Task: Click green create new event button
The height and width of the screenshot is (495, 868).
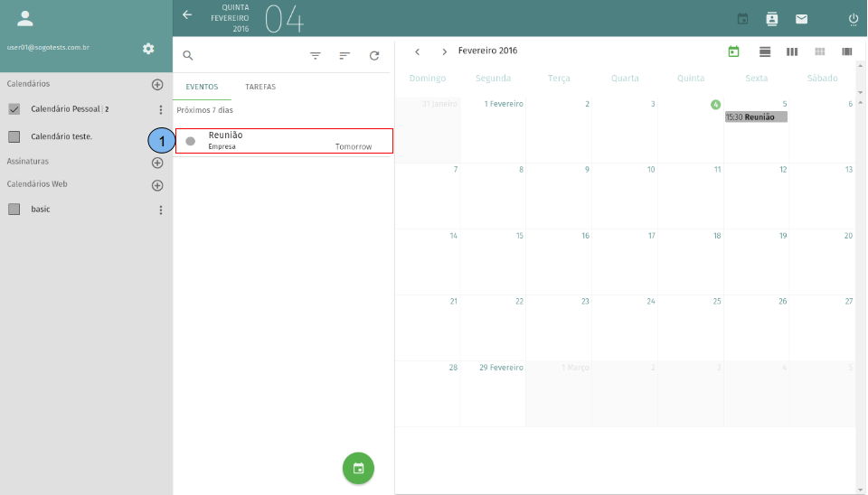Action: 358,468
